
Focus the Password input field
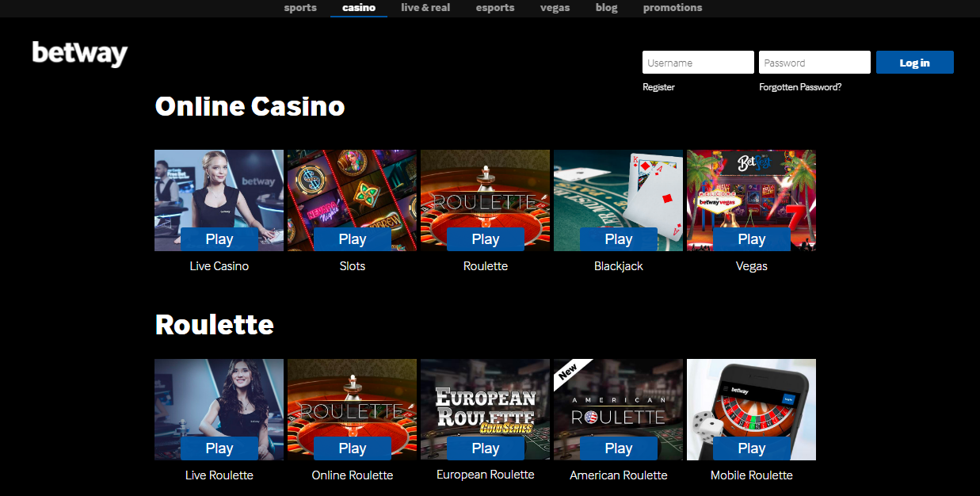coord(814,63)
